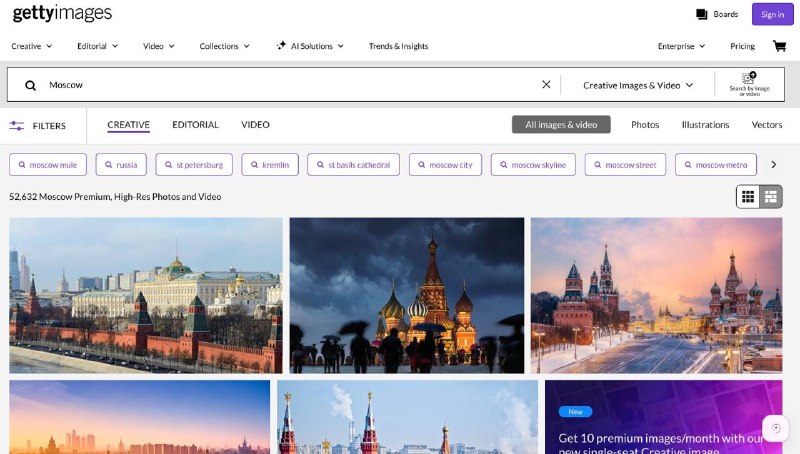This screenshot has height=454, width=800.
Task: Search suggestion moscow metro
Action: point(716,165)
